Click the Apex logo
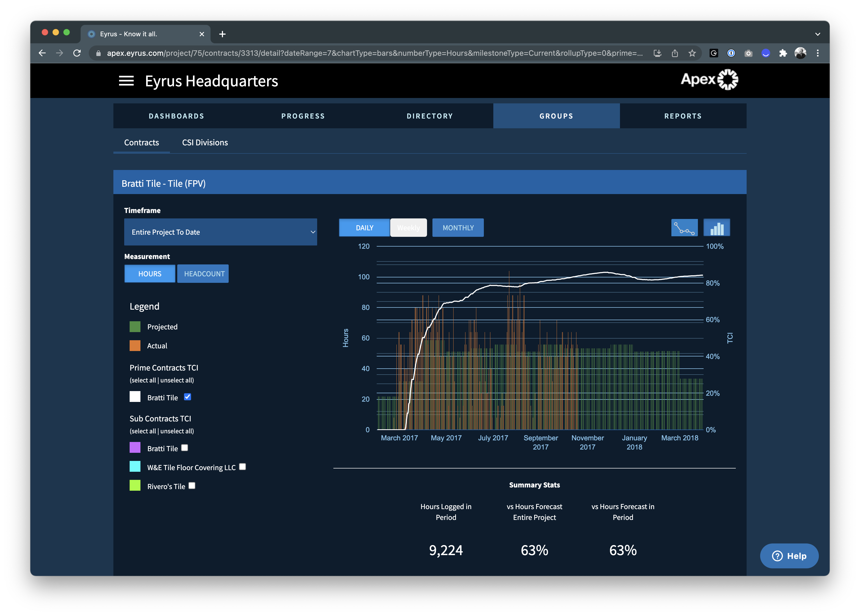860x616 pixels. pos(709,80)
